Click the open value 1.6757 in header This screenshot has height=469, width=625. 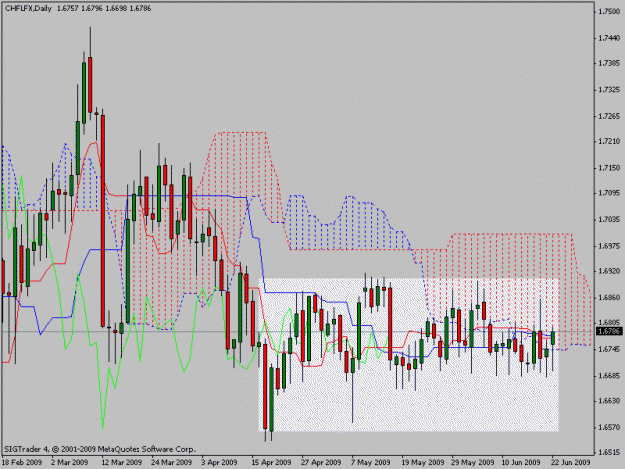(68, 8)
